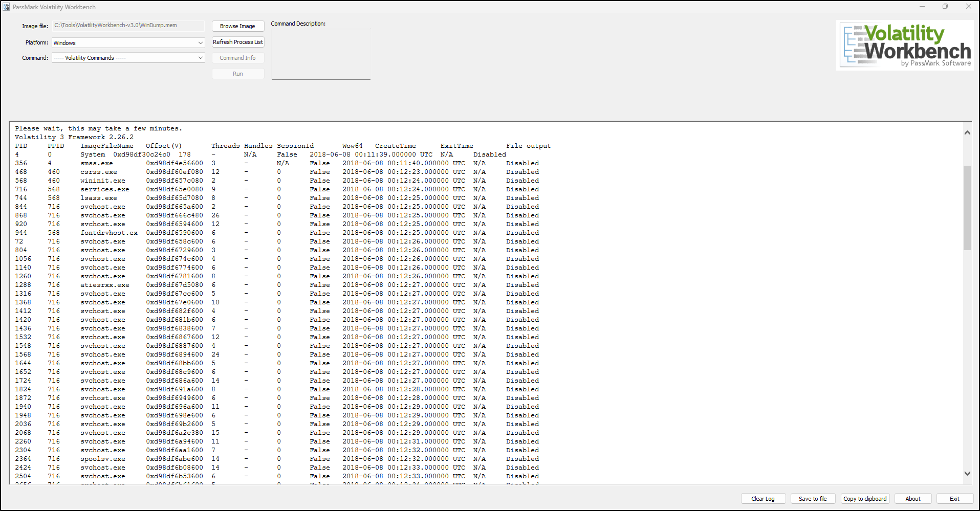This screenshot has width=980, height=511.
Task: Click the PassMark Volatility Workbench title bar icon
Action: pyautogui.click(x=6, y=7)
